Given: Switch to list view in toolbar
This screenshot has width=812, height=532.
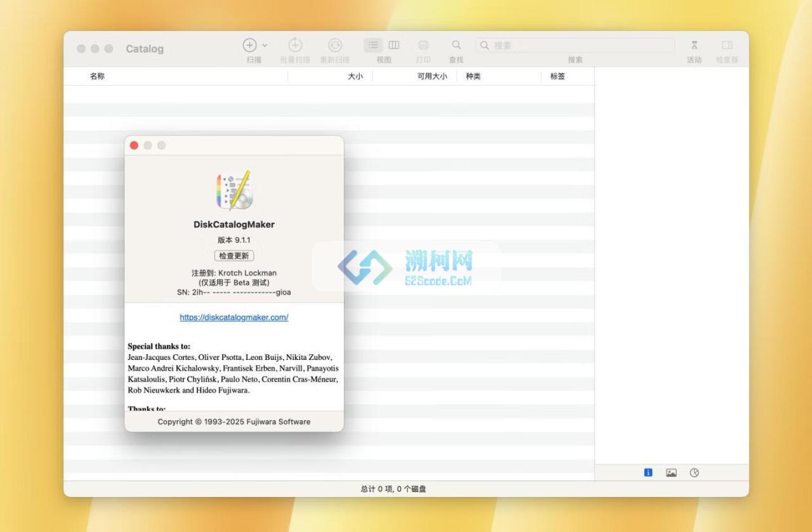Looking at the screenshot, I should coord(374,45).
